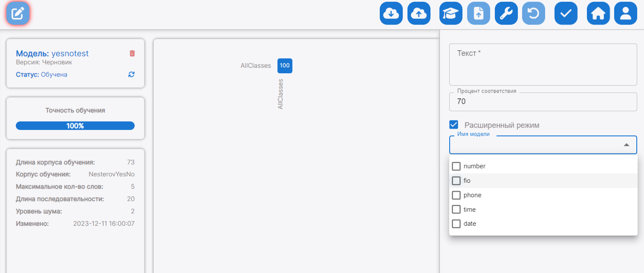Click the edit pencil icon
Screen dimensions: 644x273
[x=18, y=14]
